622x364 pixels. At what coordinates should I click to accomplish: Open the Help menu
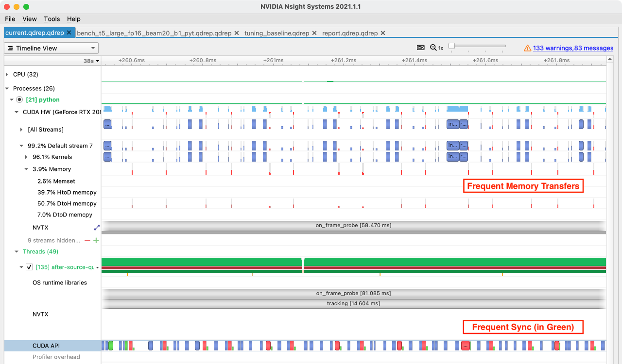[74, 19]
